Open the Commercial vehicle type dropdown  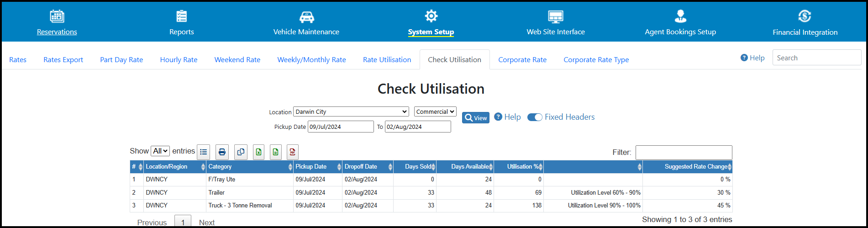[435, 111]
